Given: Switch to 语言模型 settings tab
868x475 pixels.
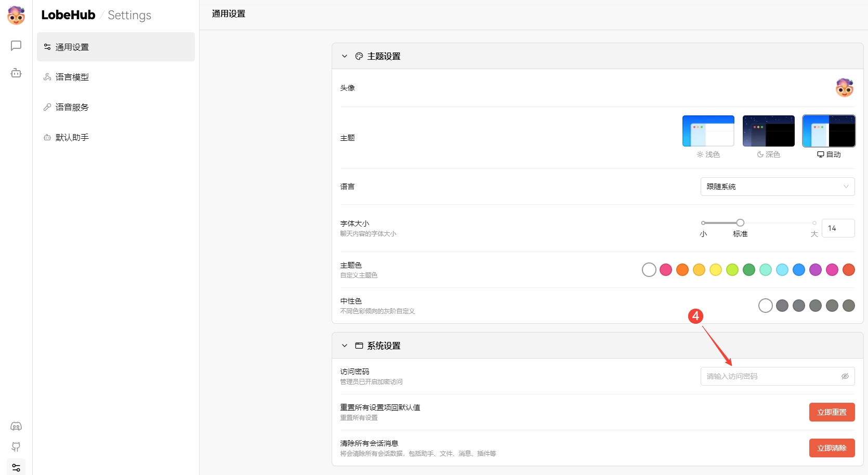Looking at the screenshot, I should [x=72, y=77].
